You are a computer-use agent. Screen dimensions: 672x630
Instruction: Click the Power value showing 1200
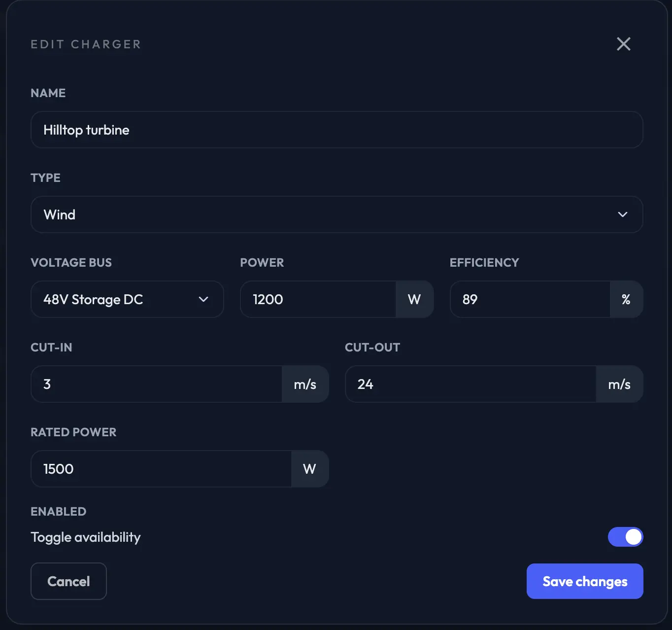(x=318, y=299)
